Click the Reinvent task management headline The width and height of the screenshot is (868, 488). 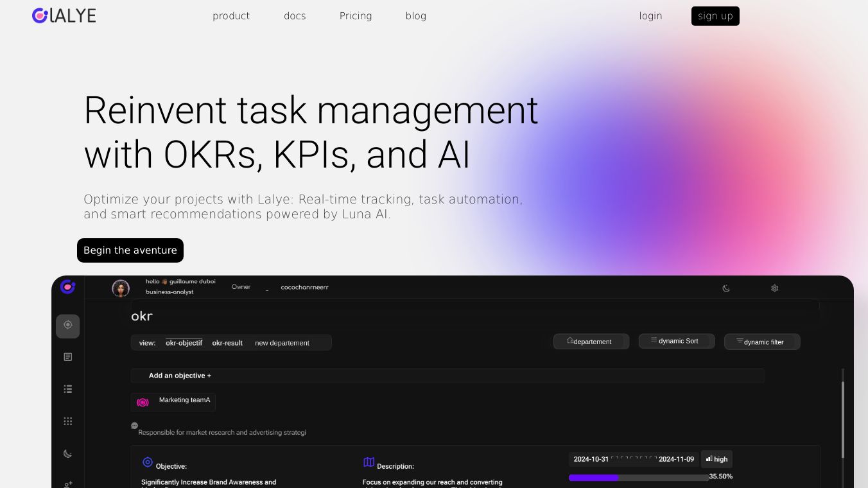tap(311, 132)
